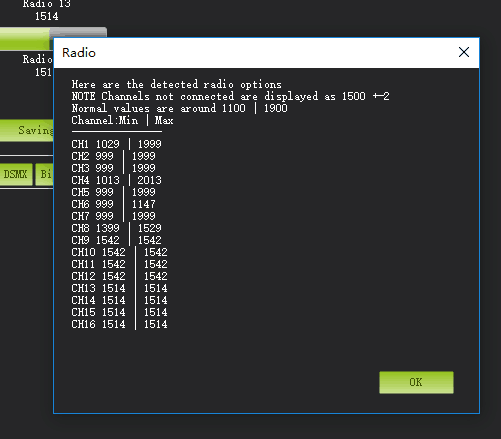Click the green Saving button
The width and height of the screenshot is (501, 439).
(x=27, y=130)
